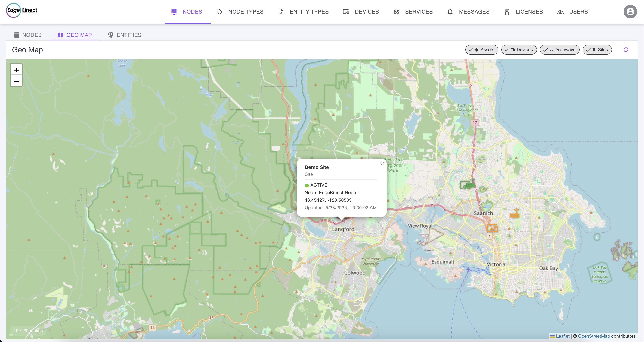The height and width of the screenshot is (342, 644).
Task: Select the orange gateway marker east of Saanich
Action: (515, 213)
